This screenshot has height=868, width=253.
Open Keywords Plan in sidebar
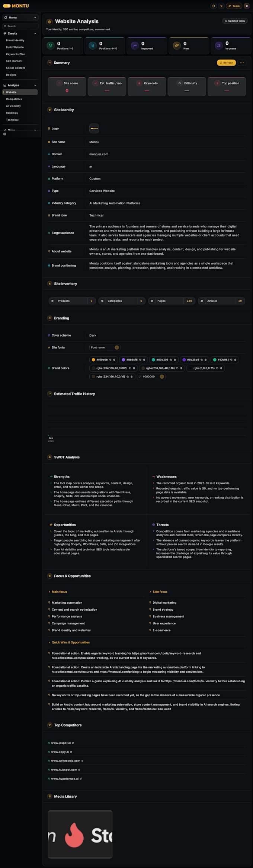[16, 54]
